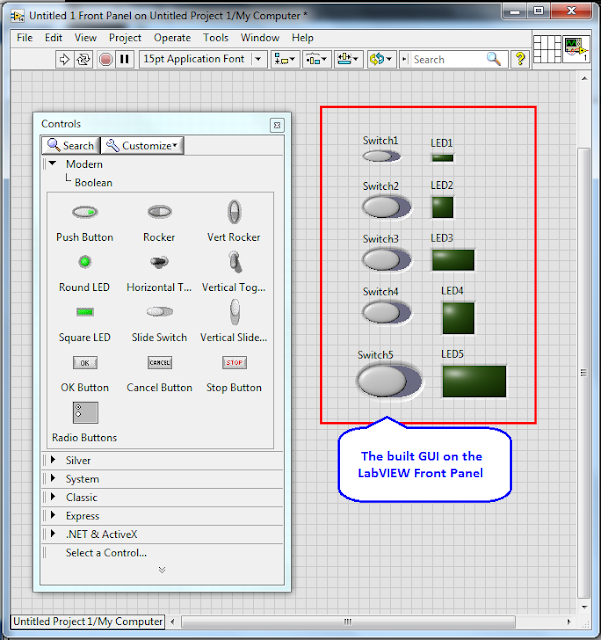
Task: Open the Help menu
Action: point(303,38)
